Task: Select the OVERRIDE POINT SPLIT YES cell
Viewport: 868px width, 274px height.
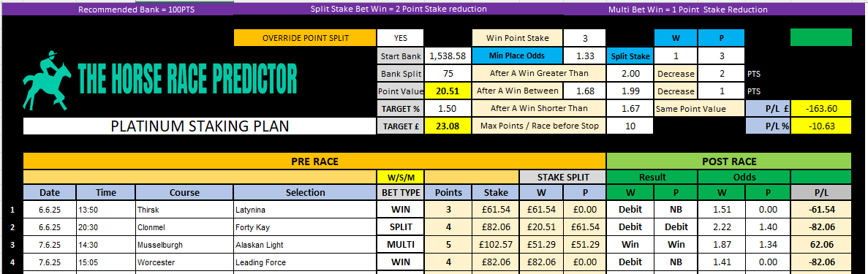Action: coord(400,38)
